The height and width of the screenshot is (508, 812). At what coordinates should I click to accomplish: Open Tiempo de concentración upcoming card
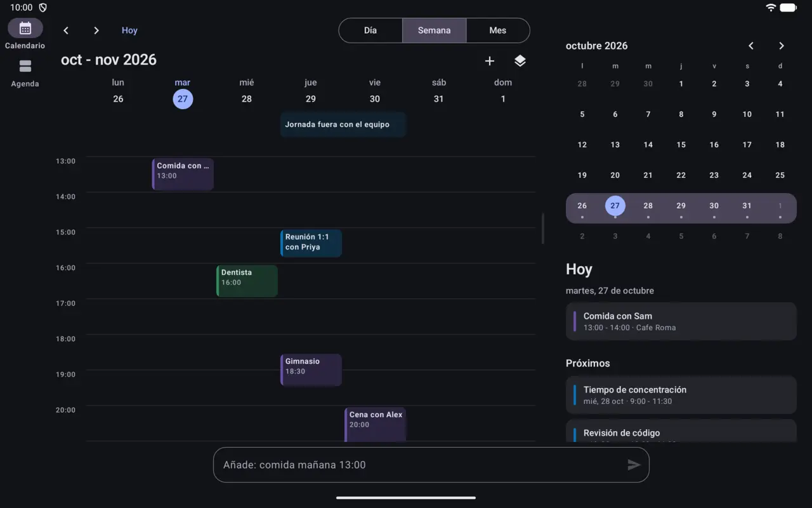[681, 395]
